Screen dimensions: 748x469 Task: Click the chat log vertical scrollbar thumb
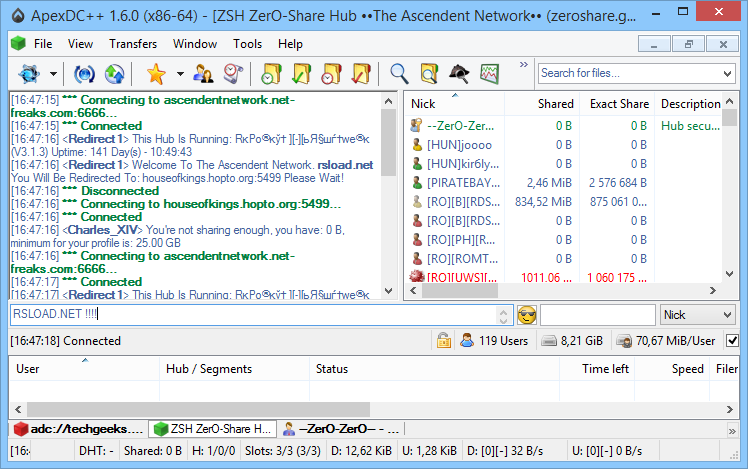(388, 142)
